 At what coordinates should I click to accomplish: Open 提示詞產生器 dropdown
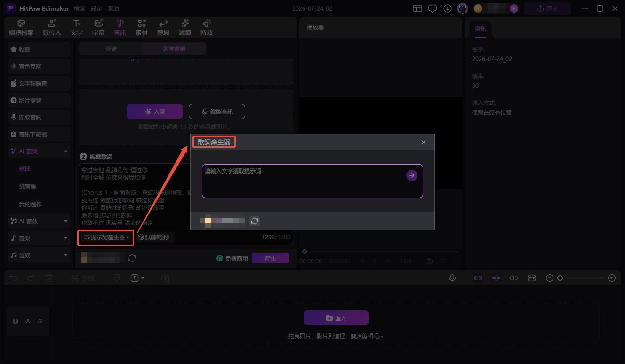click(x=106, y=237)
